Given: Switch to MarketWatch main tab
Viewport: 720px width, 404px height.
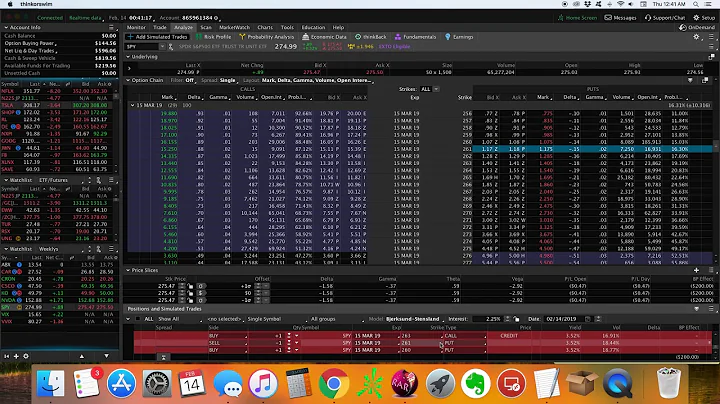Looking at the screenshot, I should click(x=234, y=27).
